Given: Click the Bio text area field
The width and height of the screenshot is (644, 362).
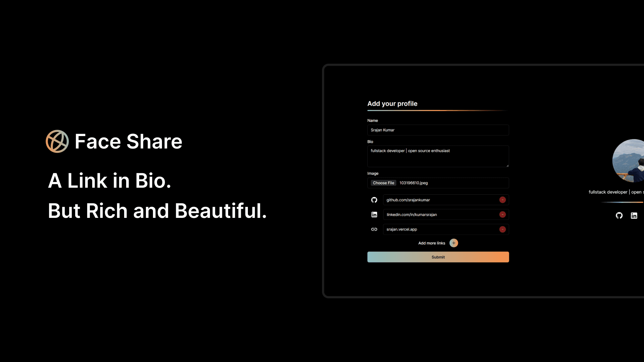Looking at the screenshot, I should pyautogui.click(x=438, y=156).
